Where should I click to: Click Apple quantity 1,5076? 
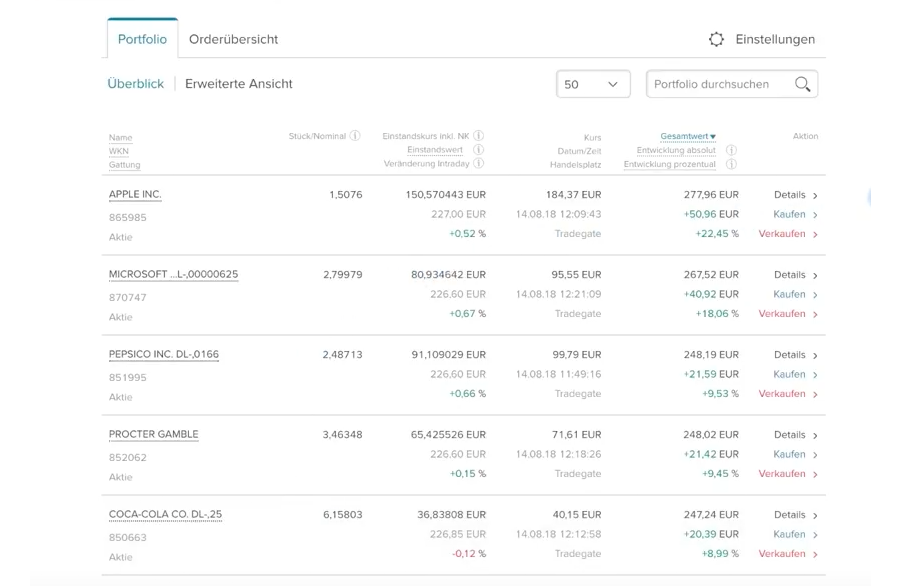(x=346, y=195)
